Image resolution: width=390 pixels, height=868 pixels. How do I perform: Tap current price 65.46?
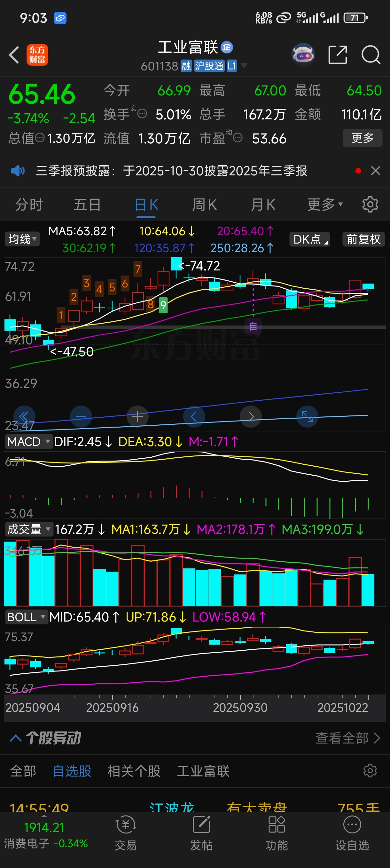click(x=42, y=94)
